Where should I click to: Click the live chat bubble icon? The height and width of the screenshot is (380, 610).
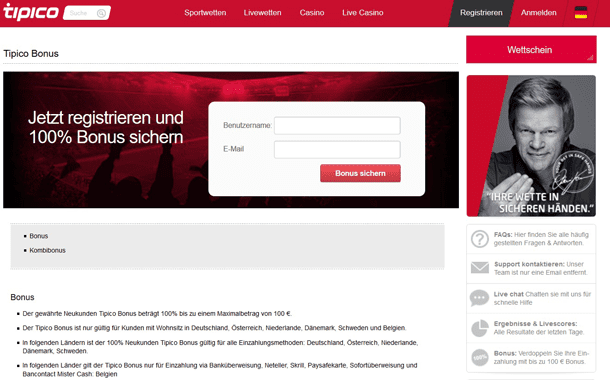pyautogui.click(x=479, y=298)
